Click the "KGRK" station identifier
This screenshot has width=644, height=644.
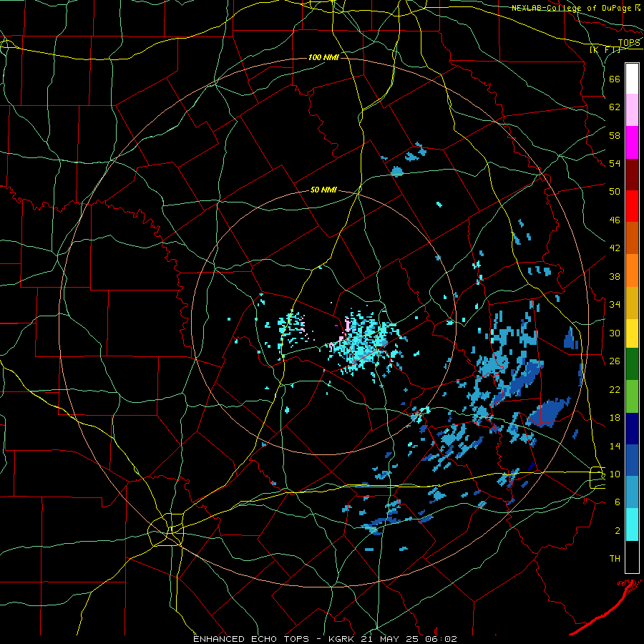pos(341,639)
